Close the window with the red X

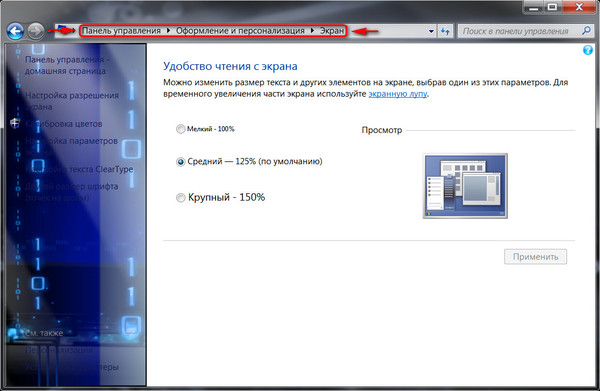coord(579,7)
